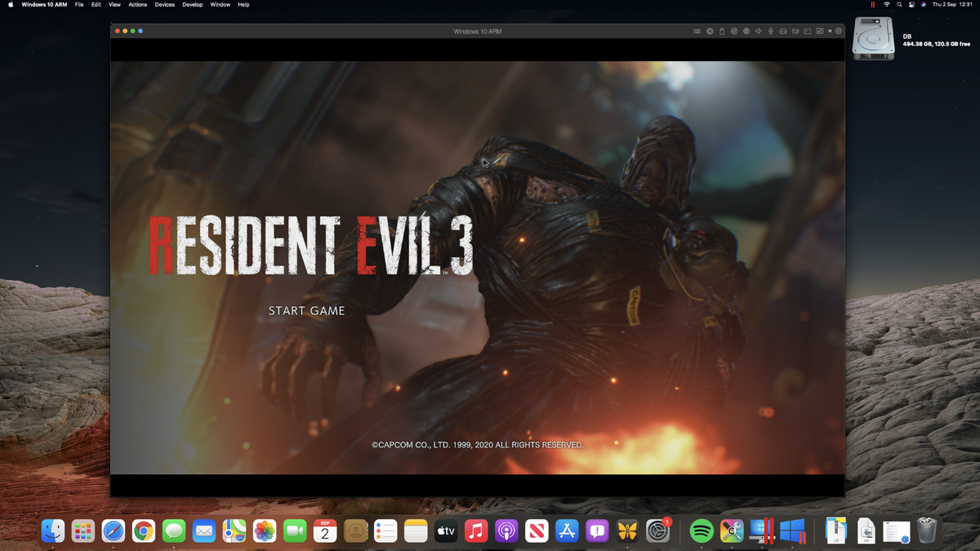980x551 pixels.
Task: Open the VM configuration gear icon
Action: [838, 31]
